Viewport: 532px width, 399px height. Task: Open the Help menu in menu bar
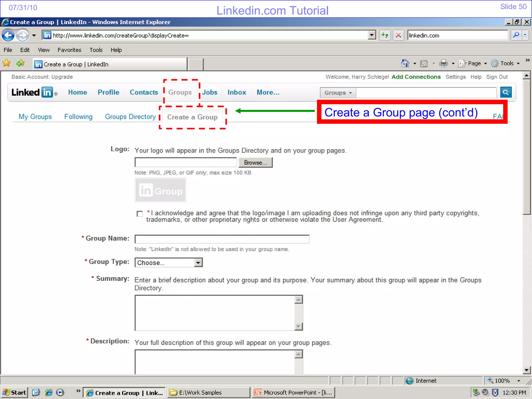click(116, 50)
